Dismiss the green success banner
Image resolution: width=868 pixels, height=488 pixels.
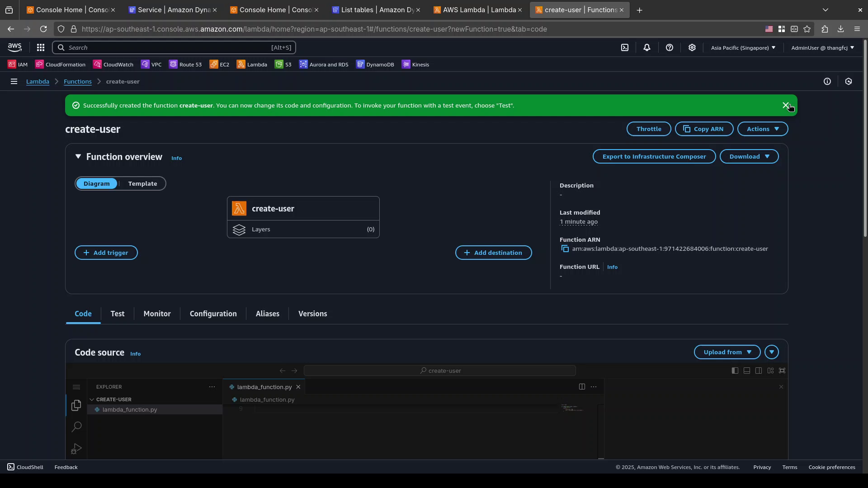coord(786,105)
